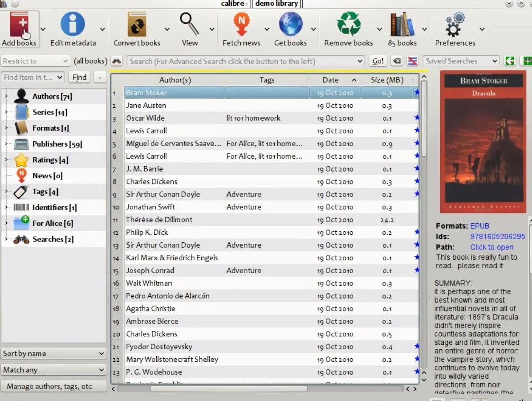Image resolution: width=532 pixels, height=401 pixels.
Task: Toggle the rating star on Bram Stoker row
Action: [416, 92]
